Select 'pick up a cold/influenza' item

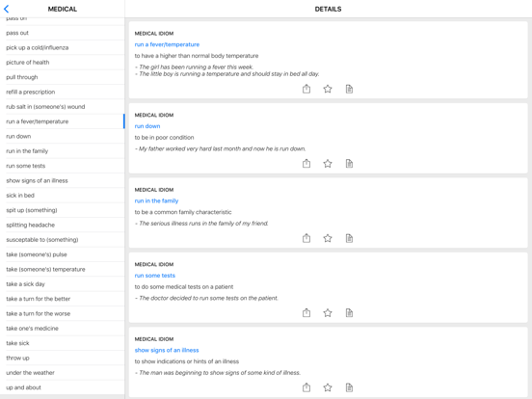(63, 47)
